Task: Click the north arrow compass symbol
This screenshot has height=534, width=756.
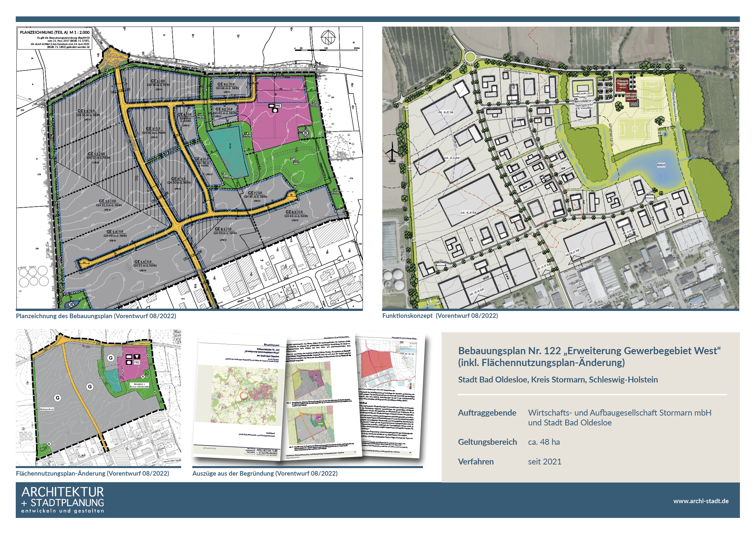Action: point(328,37)
